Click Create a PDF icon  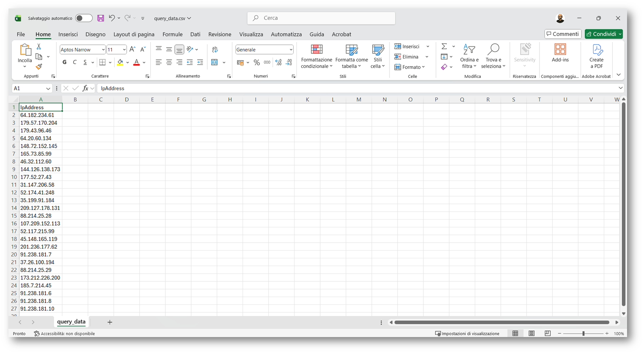(x=596, y=57)
